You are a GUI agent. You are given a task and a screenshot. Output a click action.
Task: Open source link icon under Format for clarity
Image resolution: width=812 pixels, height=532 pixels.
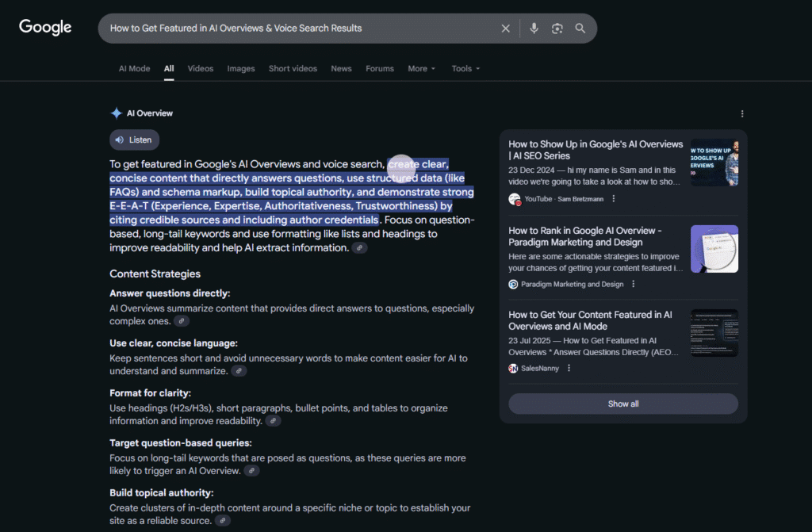(x=273, y=421)
